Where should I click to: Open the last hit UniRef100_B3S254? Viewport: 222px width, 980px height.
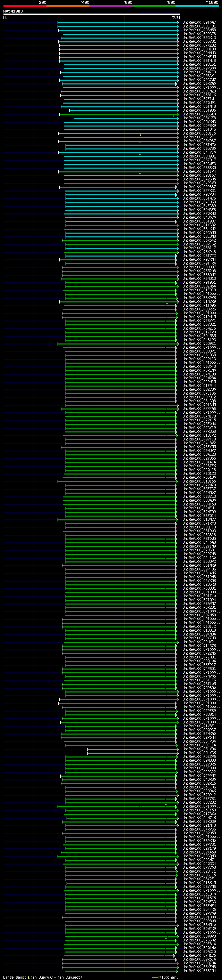[199, 971]
